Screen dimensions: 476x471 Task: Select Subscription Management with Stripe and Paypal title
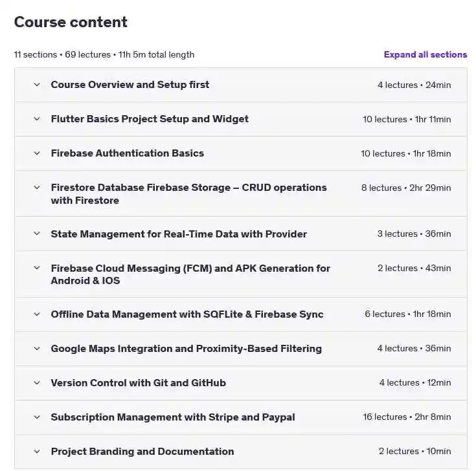click(x=173, y=417)
